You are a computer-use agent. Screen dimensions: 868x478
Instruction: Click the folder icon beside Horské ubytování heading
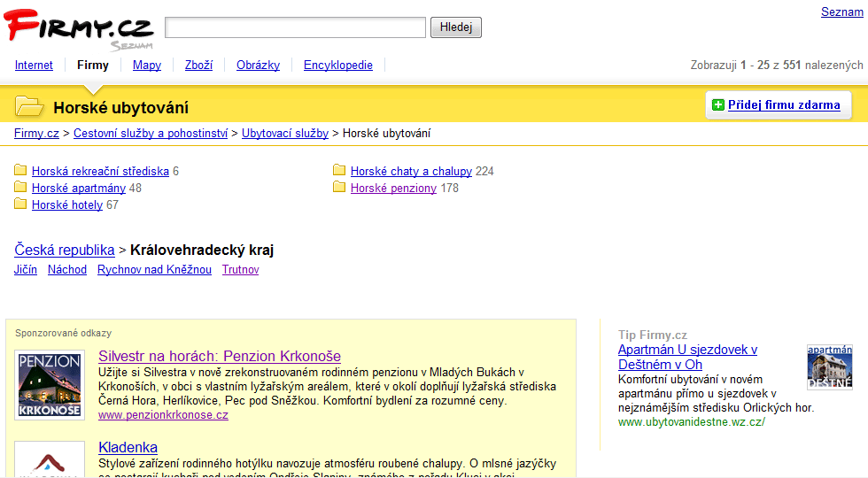[x=29, y=106]
